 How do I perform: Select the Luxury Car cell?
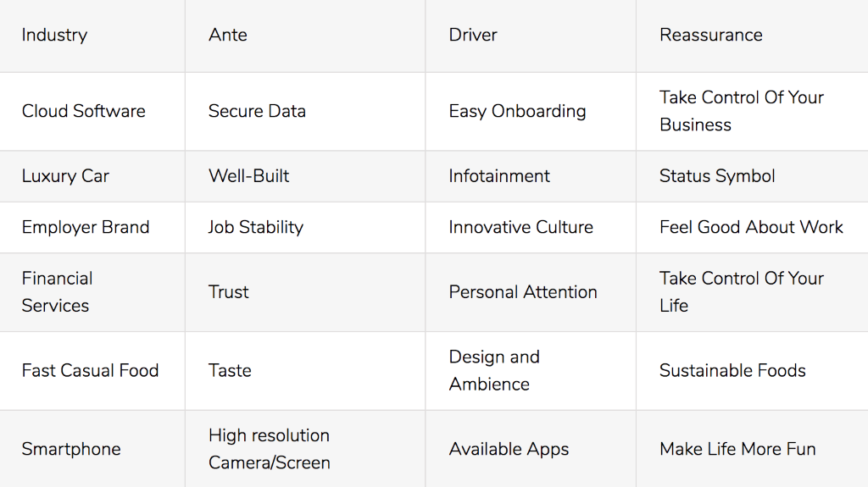tap(65, 176)
